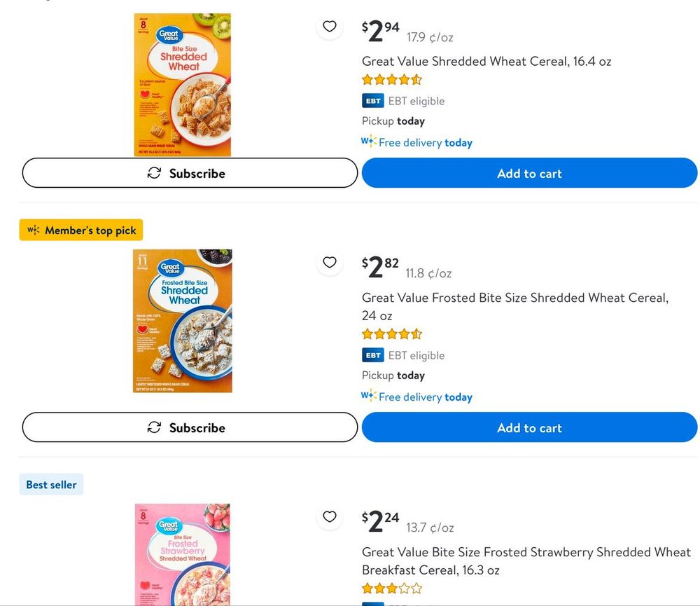The image size is (700, 606).
Task: Open Bite Size Frosted Strawberry Shredded Wheat title
Action: pyautogui.click(x=526, y=561)
